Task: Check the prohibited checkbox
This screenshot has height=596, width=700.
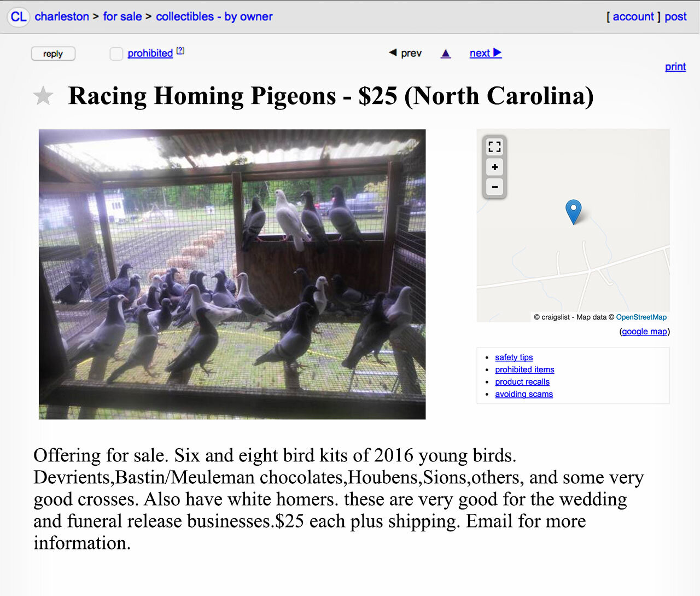Action: 116,54
